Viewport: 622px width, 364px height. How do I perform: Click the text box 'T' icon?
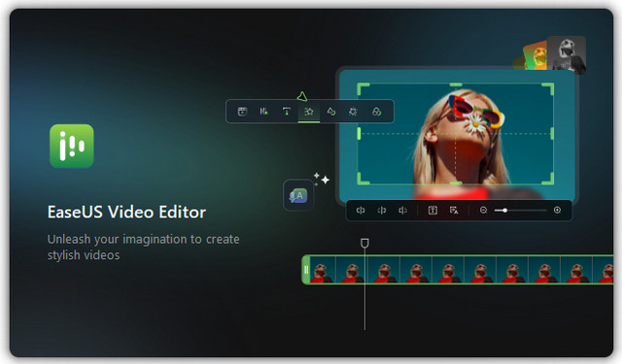coord(432,211)
